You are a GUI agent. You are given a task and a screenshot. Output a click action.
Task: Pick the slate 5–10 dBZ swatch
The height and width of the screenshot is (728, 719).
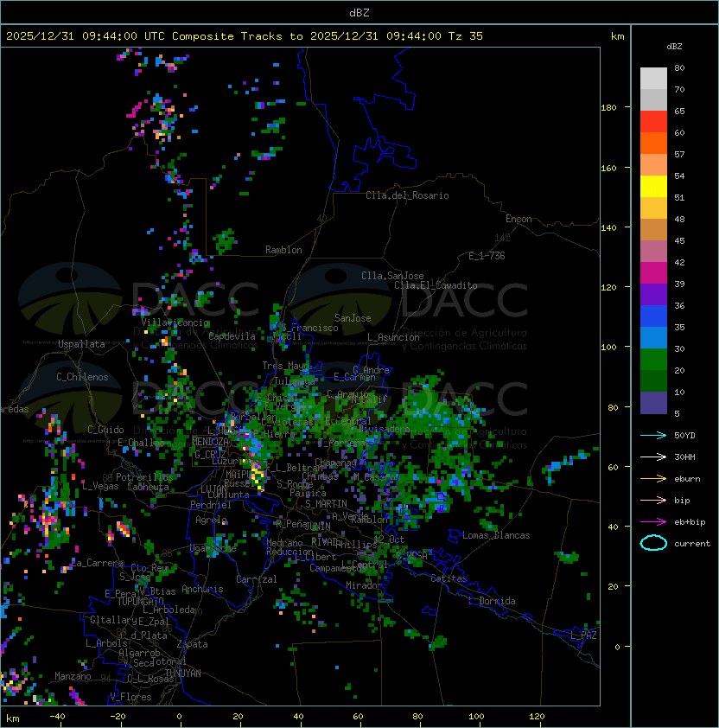tap(653, 403)
